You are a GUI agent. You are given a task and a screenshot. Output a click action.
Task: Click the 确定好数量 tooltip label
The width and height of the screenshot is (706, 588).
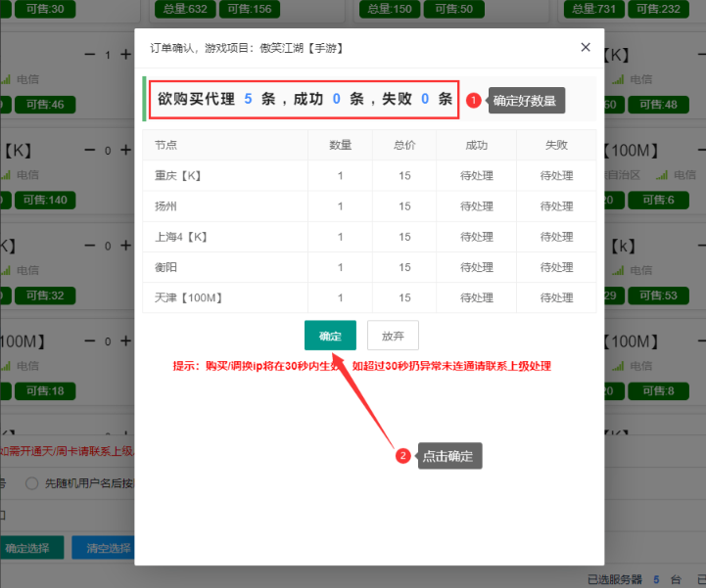pyautogui.click(x=527, y=101)
